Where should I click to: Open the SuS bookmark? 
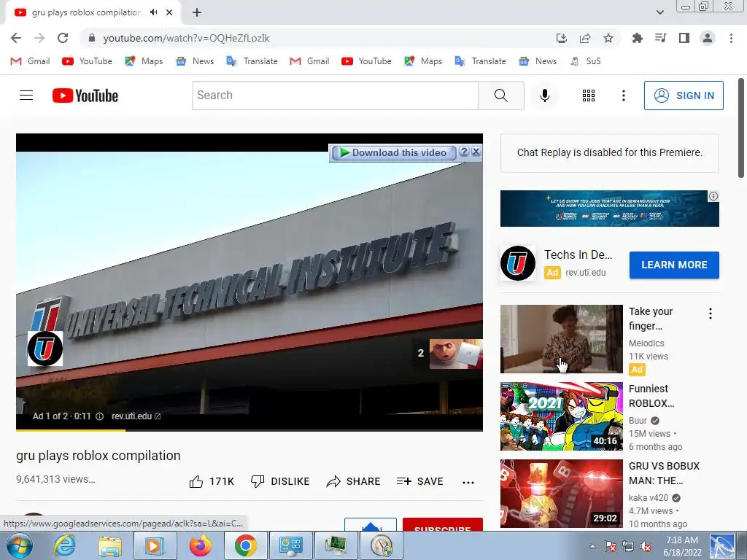point(586,61)
